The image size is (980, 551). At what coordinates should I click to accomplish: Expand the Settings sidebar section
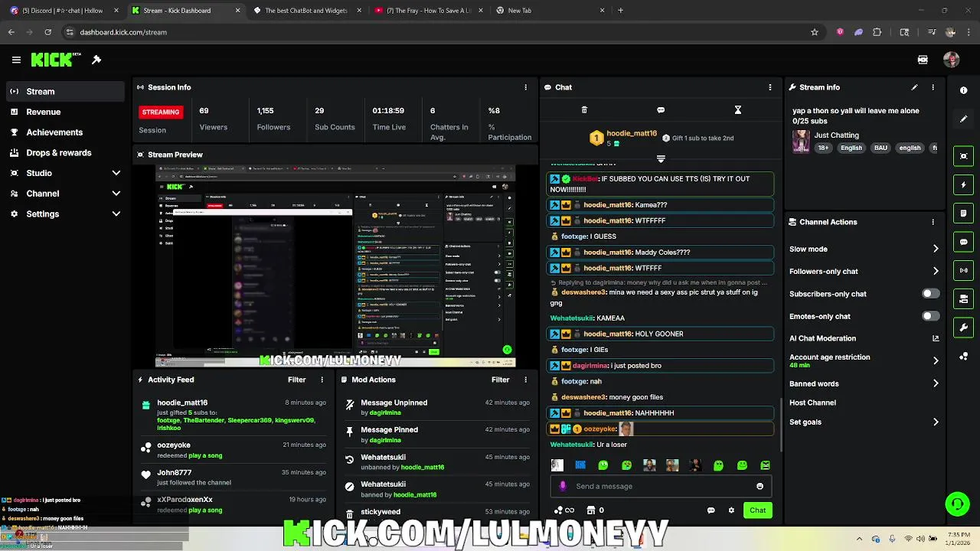(116, 214)
